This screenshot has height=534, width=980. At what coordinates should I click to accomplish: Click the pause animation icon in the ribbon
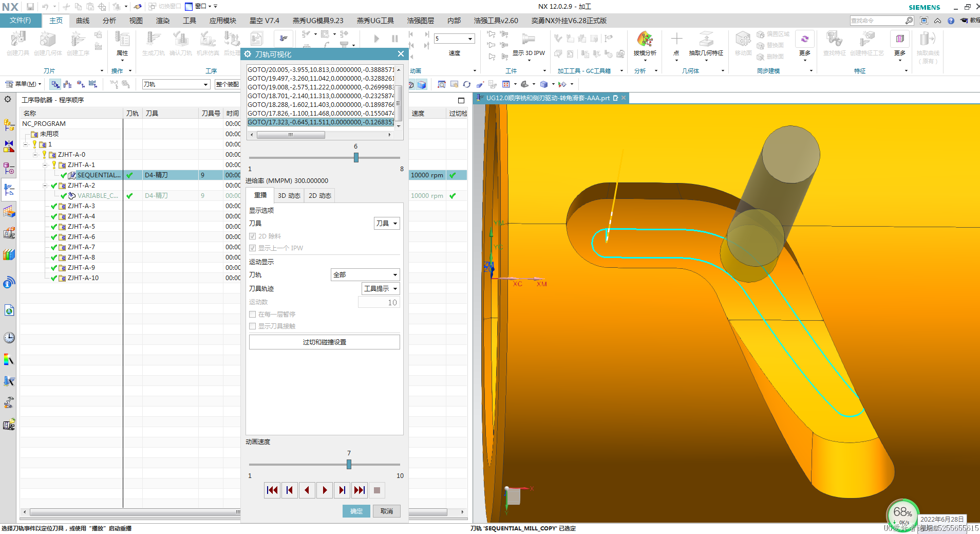click(395, 39)
